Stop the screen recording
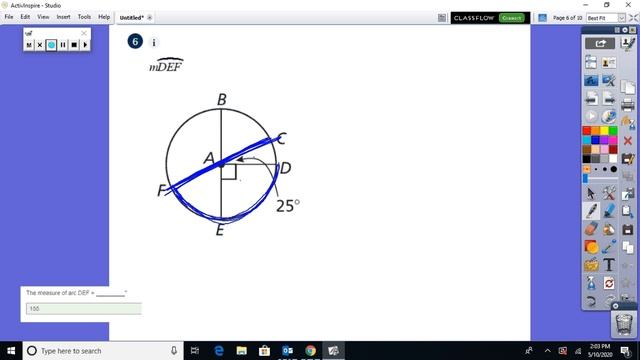Viewport: 640px width, 360px height. [74, 45]
